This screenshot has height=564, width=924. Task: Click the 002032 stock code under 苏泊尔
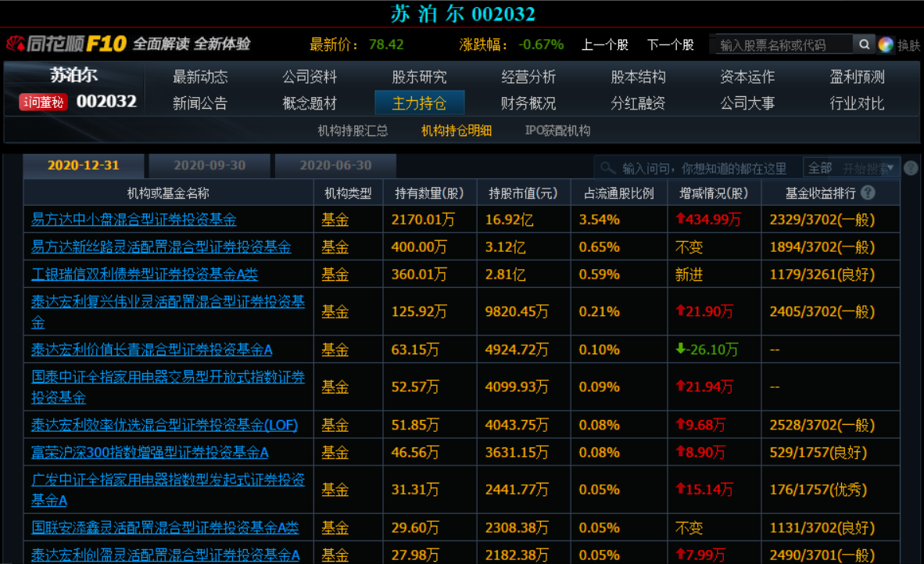tap(106, 102)
